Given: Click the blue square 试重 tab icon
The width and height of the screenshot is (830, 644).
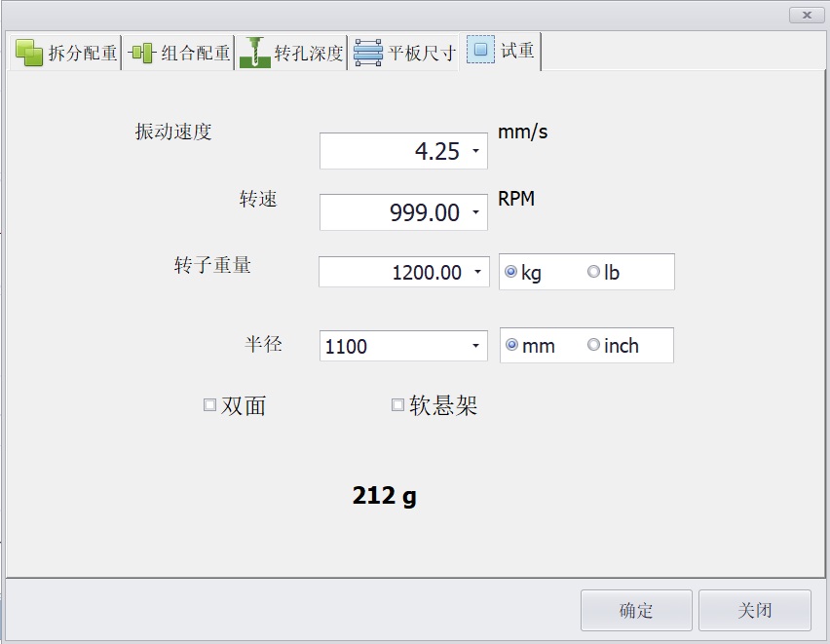Looking at the screenshot, I should click(x=480, y=50).
